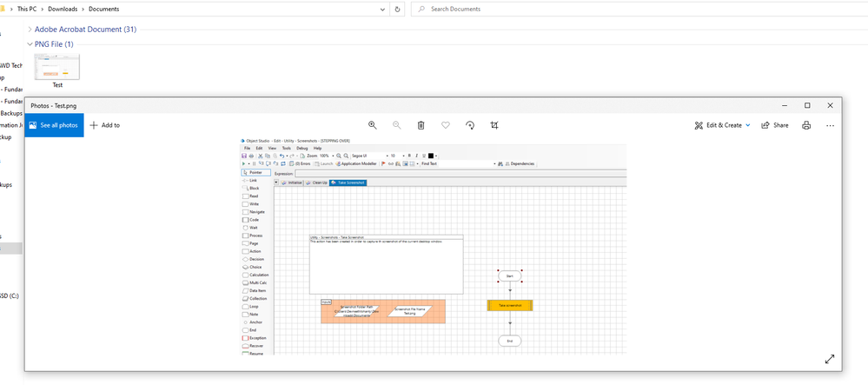
Task: Click the zoom in magnifier in Photos
Action: coord(373,125)
